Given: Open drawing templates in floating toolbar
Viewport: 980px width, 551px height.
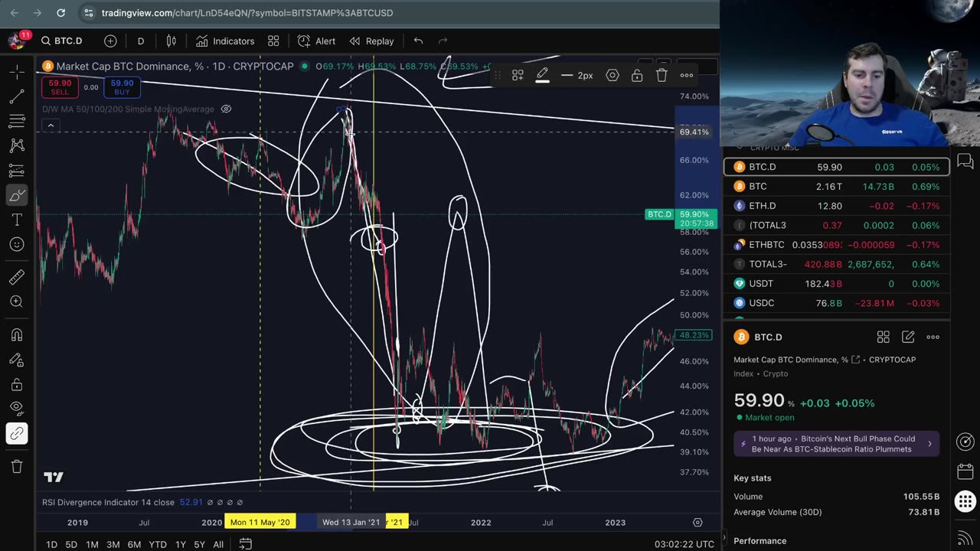Looking at the screenshot, I should pyautogui.click(x=518, y=75).
